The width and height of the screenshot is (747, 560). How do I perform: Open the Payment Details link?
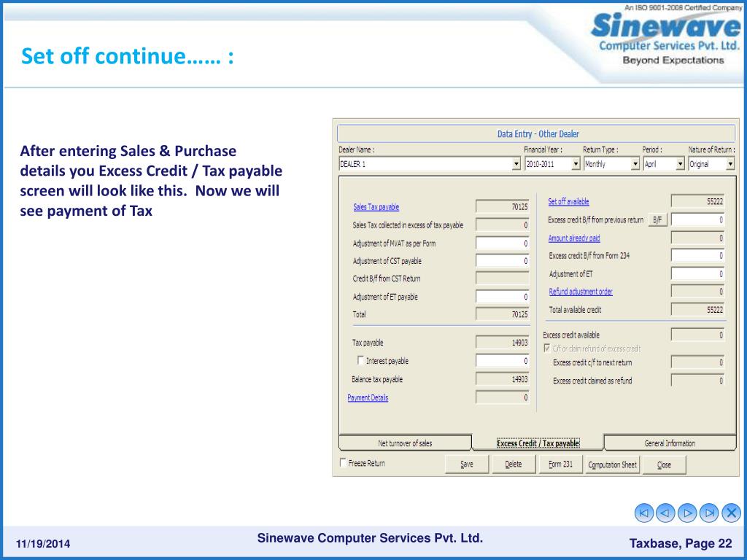368,397
